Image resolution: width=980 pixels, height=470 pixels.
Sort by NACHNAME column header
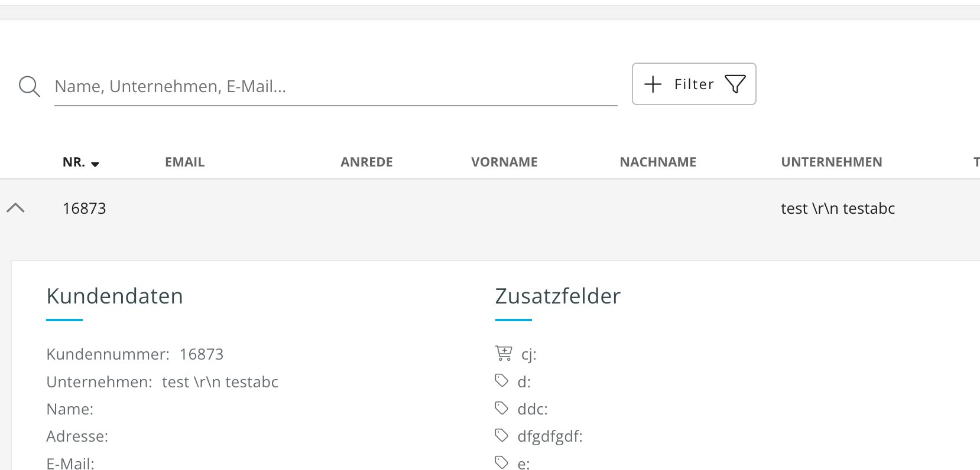click(x=658, y=162)
